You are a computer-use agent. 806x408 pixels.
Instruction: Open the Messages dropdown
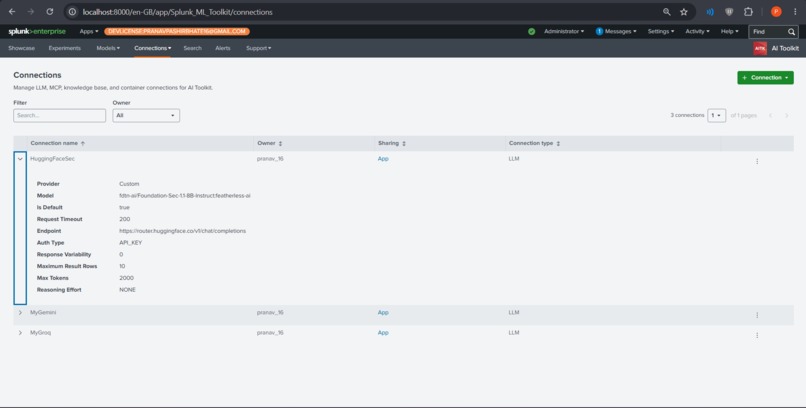click(616, 31)
